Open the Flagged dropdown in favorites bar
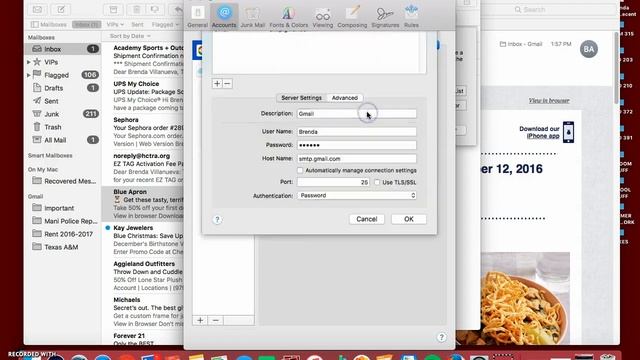 pyautogui.click(x=165, y=24)
